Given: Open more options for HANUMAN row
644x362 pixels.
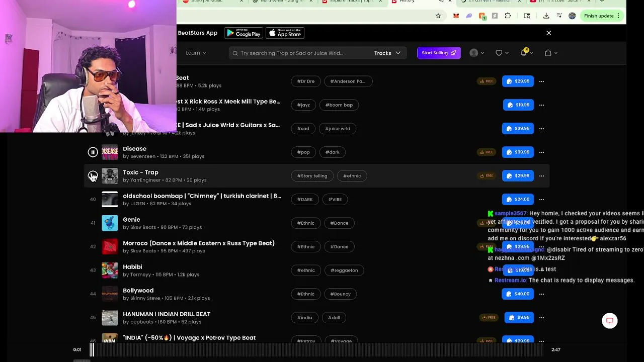Looking at the screenshot, I should (541, 317).
